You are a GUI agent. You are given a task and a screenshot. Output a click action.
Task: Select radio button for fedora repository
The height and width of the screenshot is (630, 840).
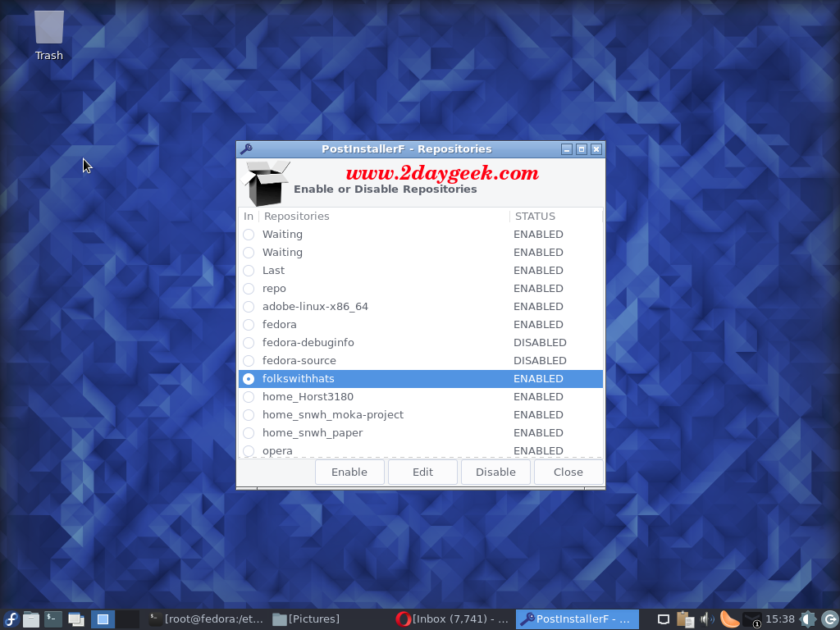[x=249, y=325]
